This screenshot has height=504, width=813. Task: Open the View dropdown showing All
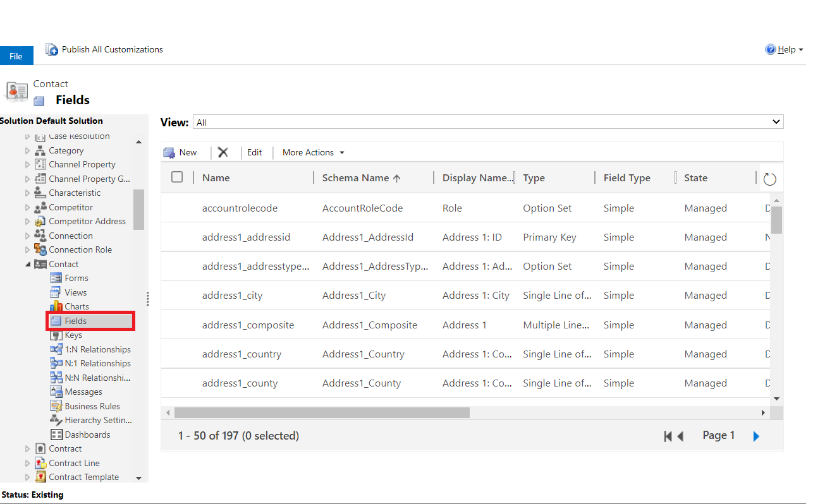488,122
